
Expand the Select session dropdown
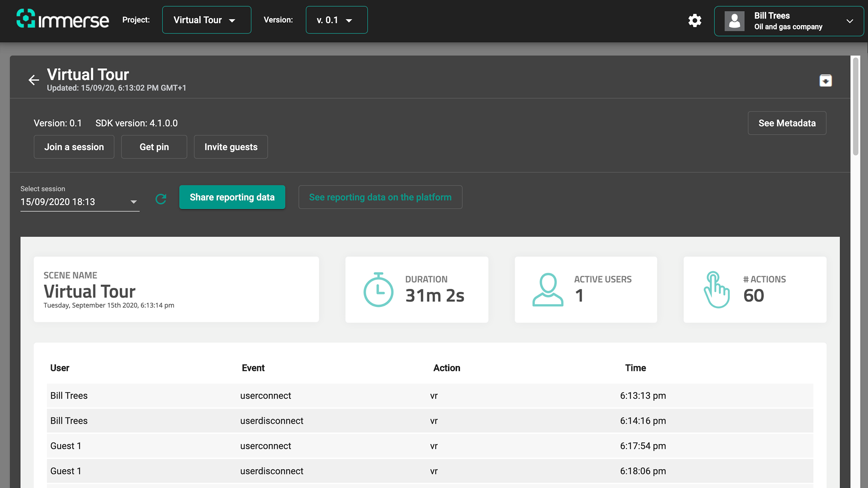80,202
